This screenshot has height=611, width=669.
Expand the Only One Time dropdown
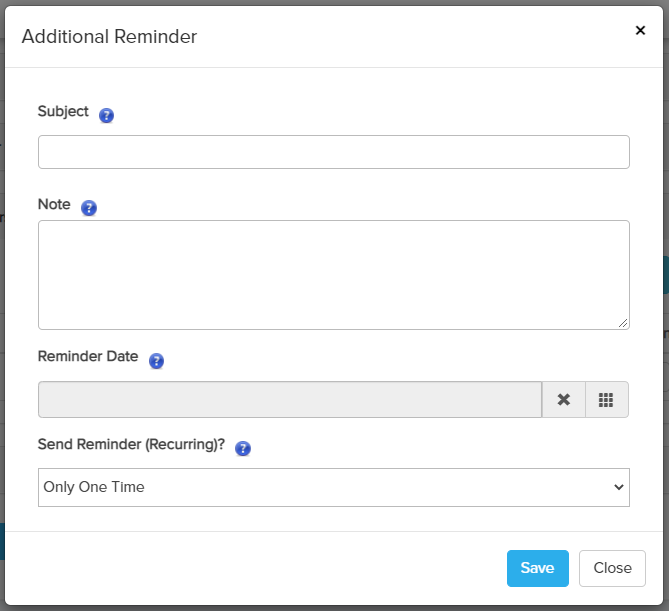[x=333, y=487]
